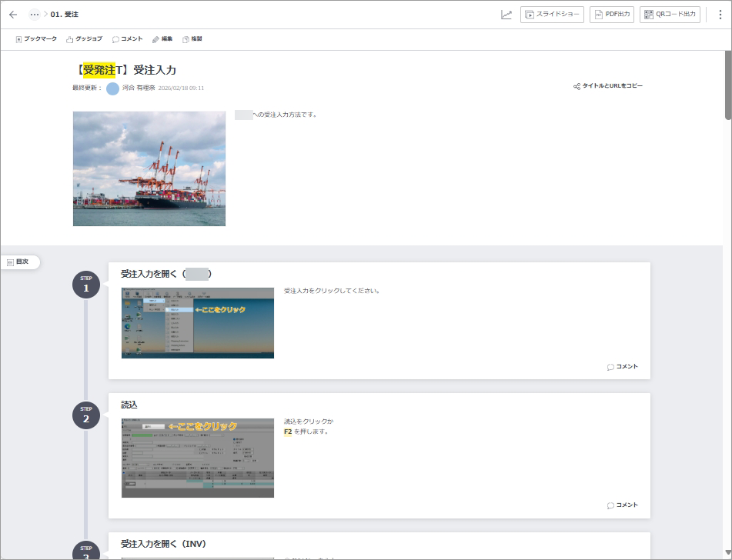The width and height of the screenshot is (732, 560).
Task: Select the 編集 pencil edit option
Action: (x=162, y=39)
